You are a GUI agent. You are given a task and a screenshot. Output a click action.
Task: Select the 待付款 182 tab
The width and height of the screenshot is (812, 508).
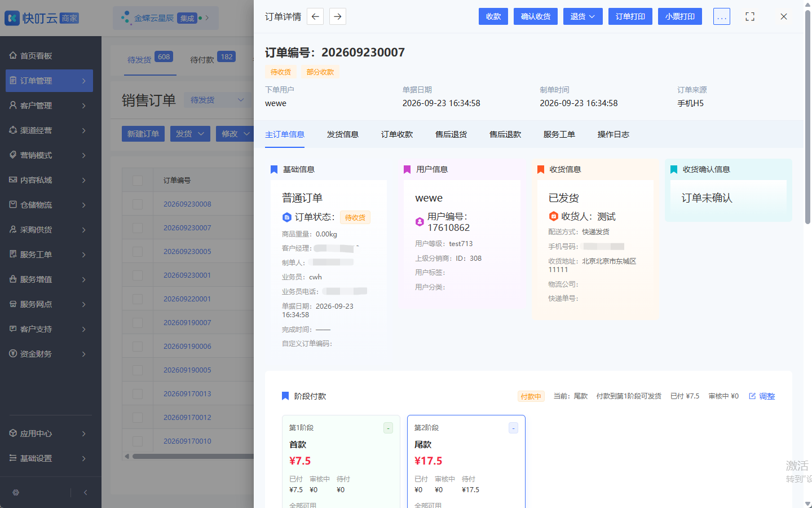tap(213, 58)
